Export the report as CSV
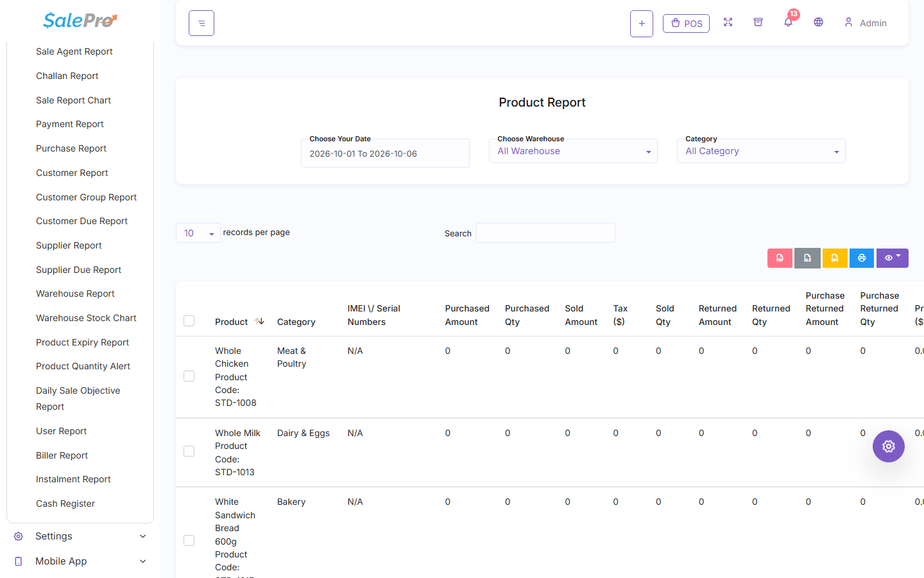Screen dimensions: 924x578 coord(835,258)
